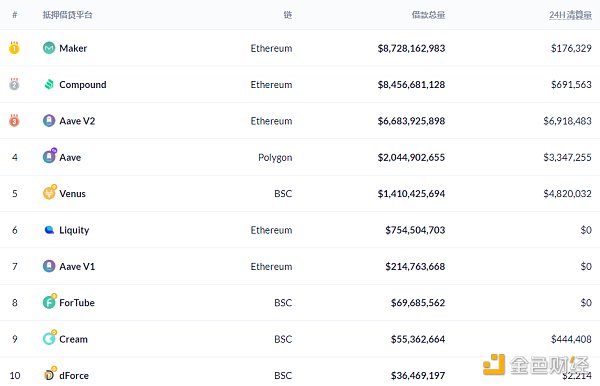The width and height of the screenshot is (600, 386).
Task: Click the green Compound logo icon
Action: 49,85
